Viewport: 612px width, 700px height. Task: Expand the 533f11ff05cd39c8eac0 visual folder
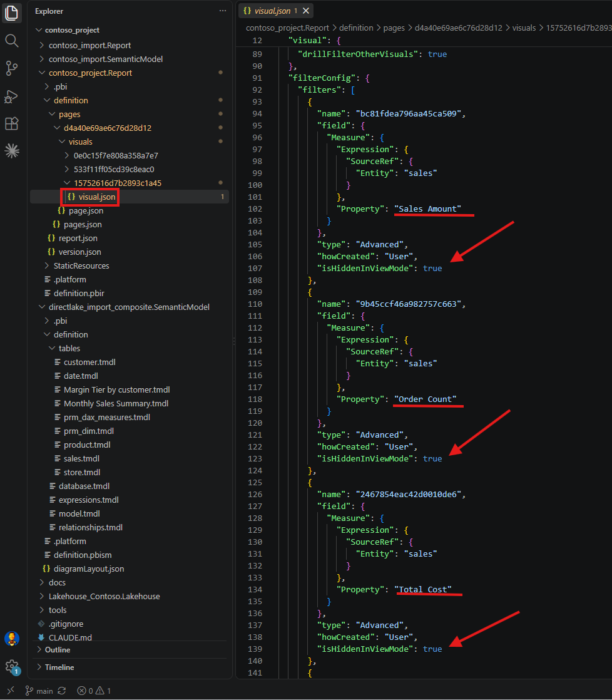(x=114, y=169)
